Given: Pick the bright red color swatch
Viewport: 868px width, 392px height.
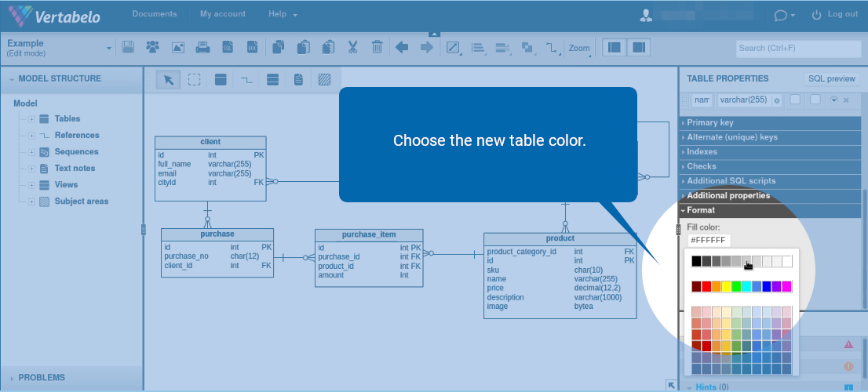Looking at the screenshot, I should coord(707,286).
